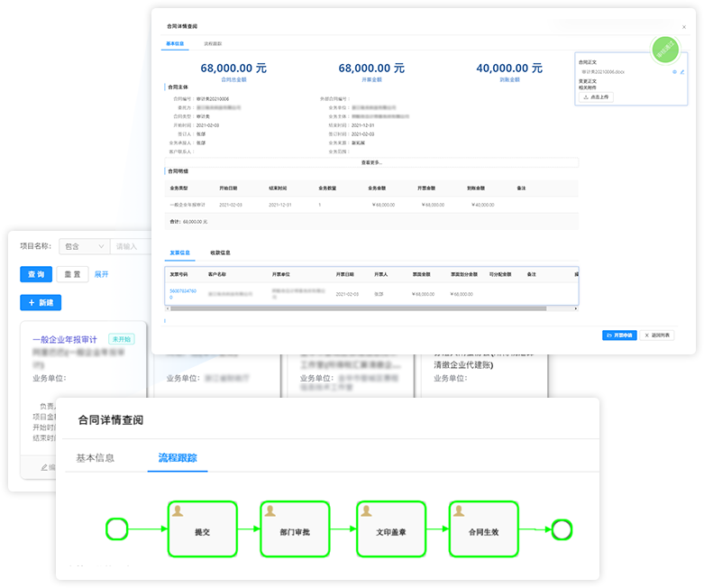Switch to the 流程跟踪 tab in bottom panel

(x=177, y=457)
